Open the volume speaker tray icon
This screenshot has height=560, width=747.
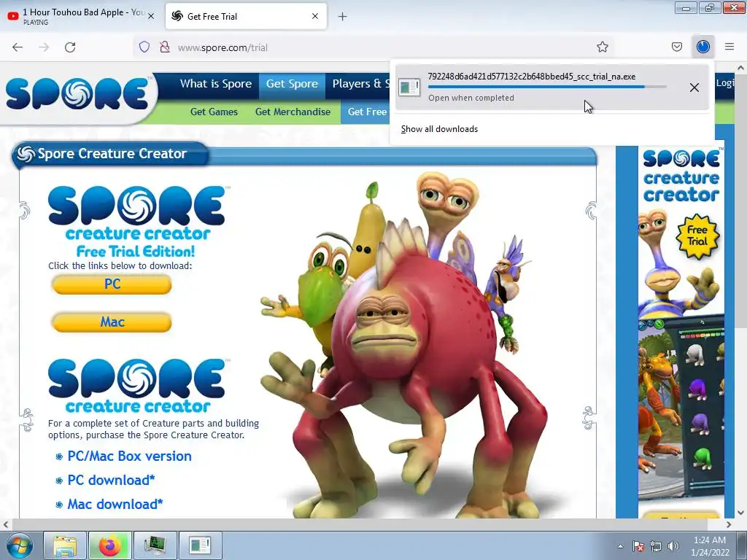click(x=673, y=546)
